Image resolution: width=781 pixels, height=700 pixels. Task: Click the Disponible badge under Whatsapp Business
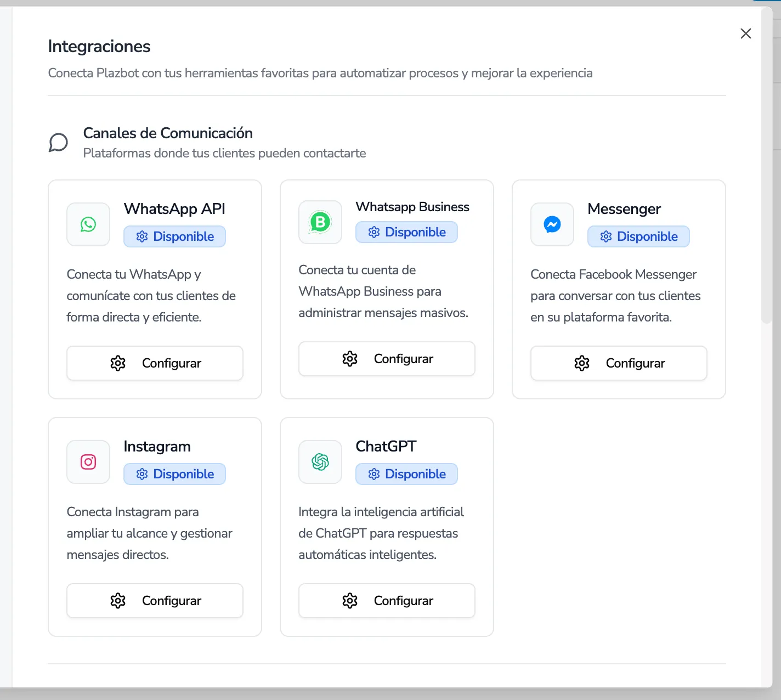tap(406, 232)
